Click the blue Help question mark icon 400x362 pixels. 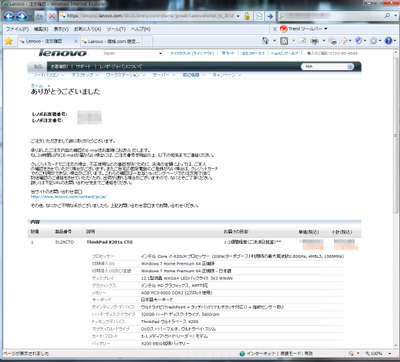click(x=388, y=41)
